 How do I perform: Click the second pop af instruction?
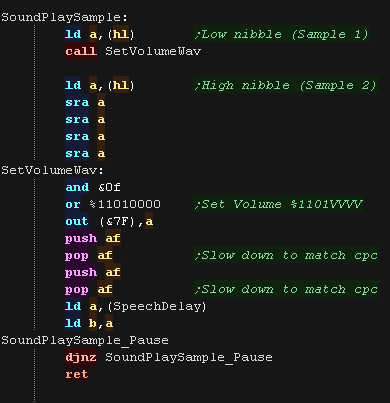89,289
